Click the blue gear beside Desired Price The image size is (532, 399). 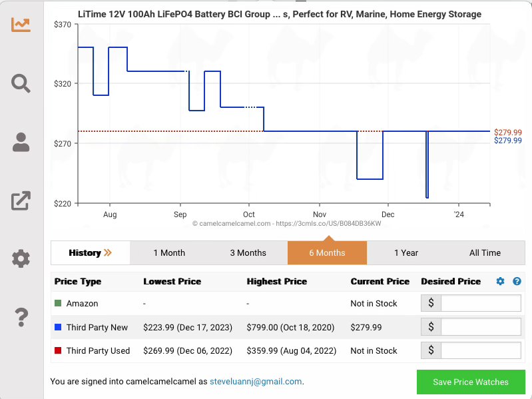[x=500, y=281]
